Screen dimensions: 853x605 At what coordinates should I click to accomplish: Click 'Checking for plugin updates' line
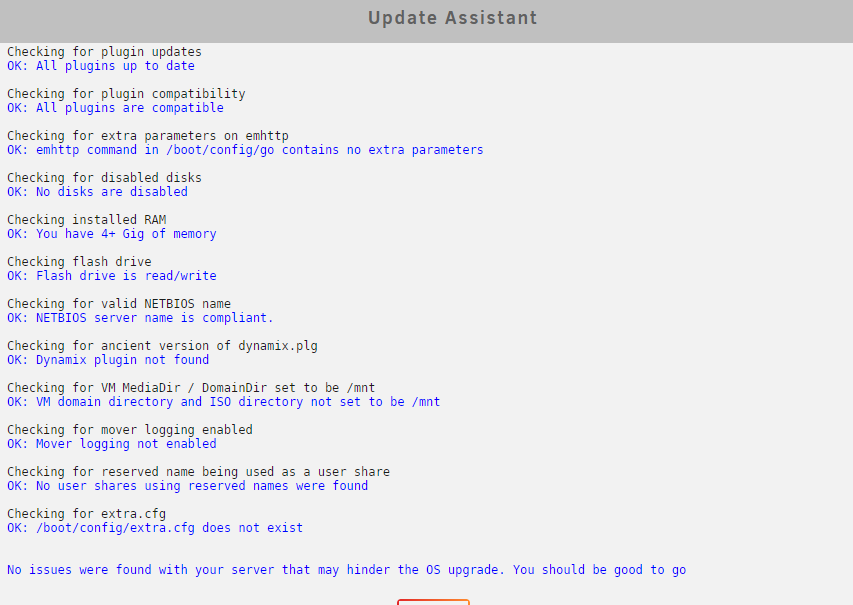104,52
